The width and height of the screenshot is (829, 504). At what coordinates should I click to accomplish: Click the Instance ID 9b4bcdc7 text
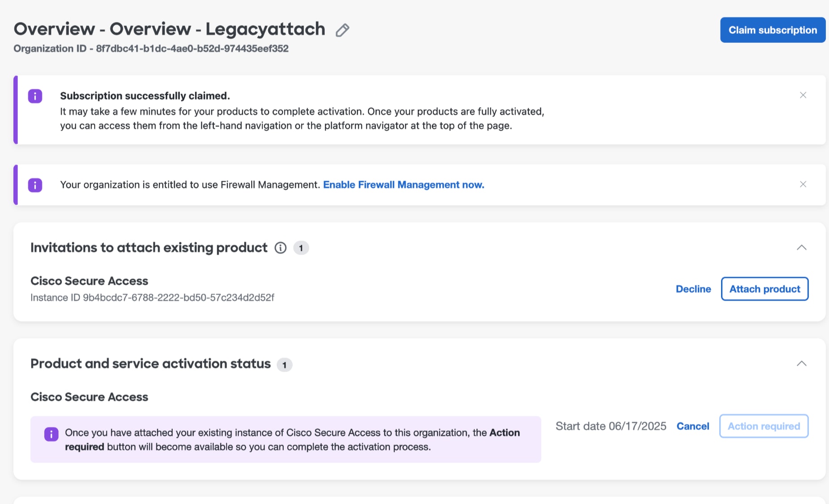pos(152,297)
